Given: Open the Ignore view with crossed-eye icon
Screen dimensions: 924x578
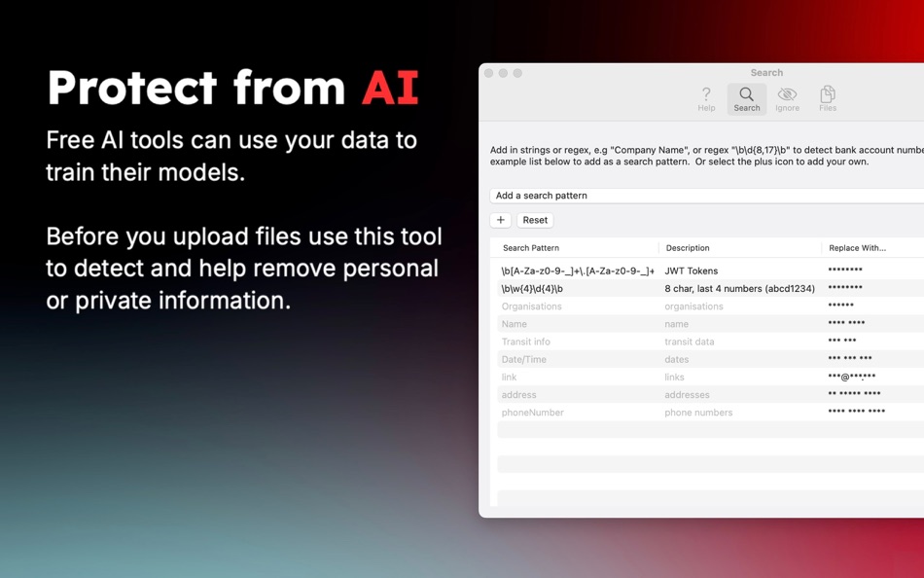Looking at the screenshot, I should 787,97.
